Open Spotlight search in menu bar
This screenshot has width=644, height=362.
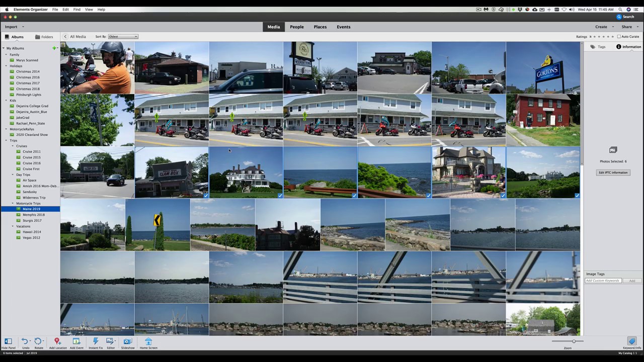(621, 10)
